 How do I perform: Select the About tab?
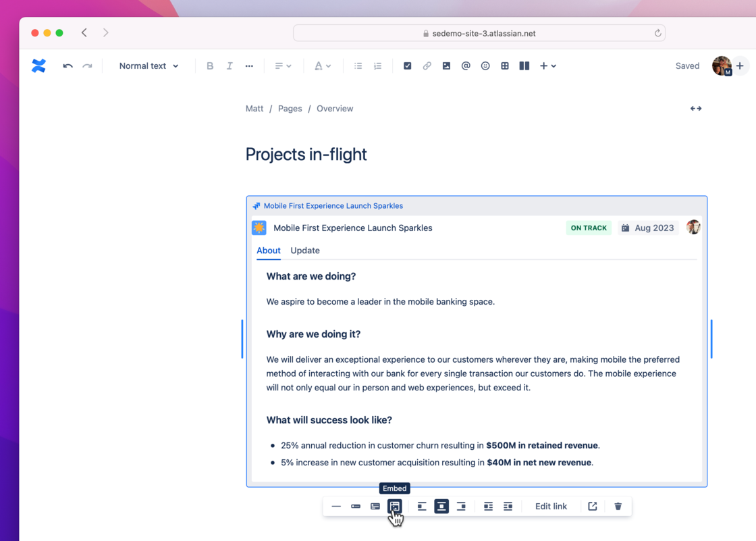(268, 251)
